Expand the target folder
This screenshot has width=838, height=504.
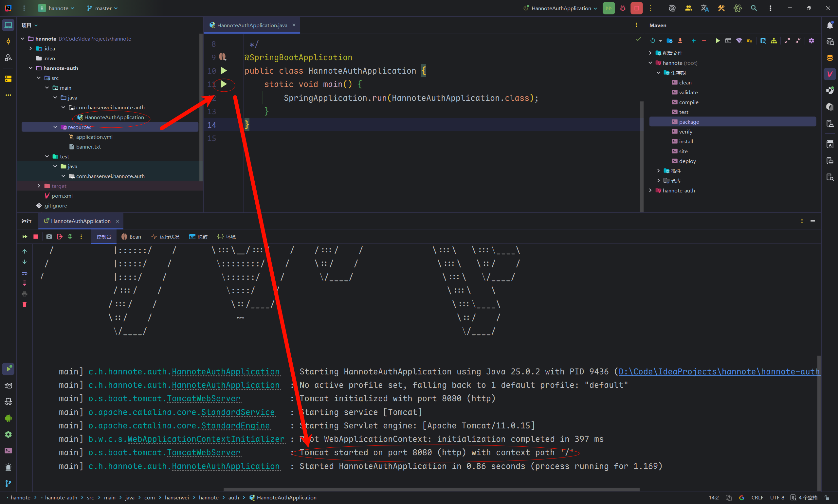tap(39, 186)
